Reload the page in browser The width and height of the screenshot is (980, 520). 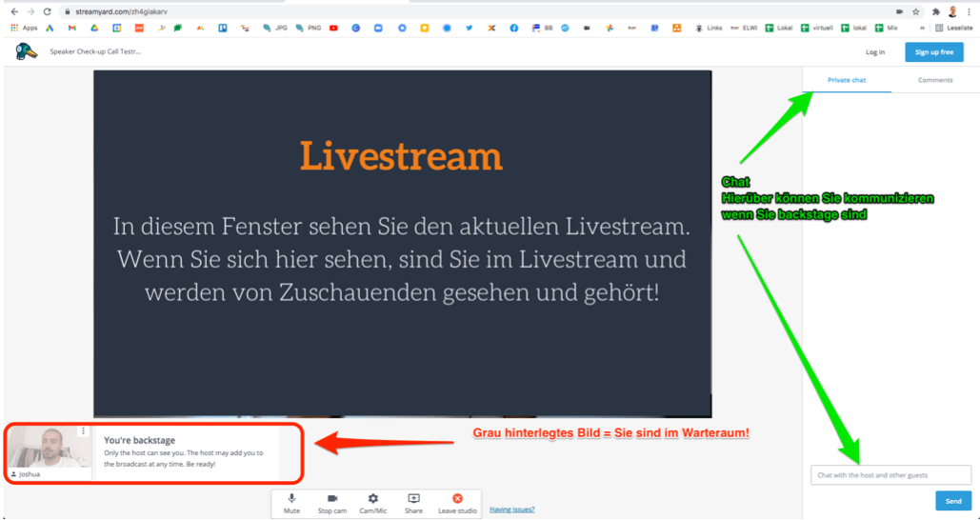click(x=47, y=11)
